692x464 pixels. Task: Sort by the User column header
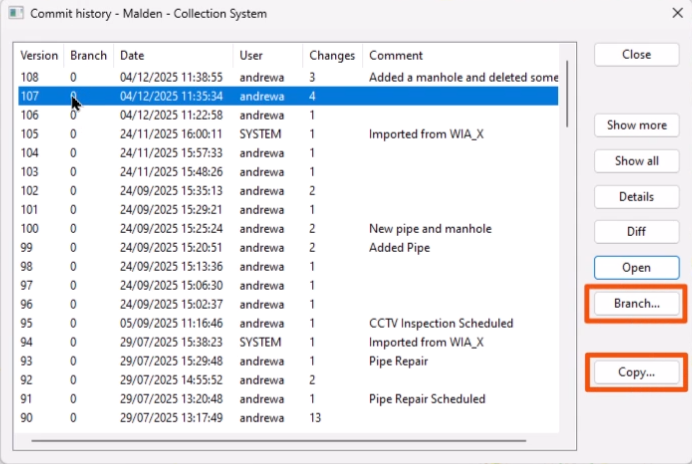(x=268, y=56)
